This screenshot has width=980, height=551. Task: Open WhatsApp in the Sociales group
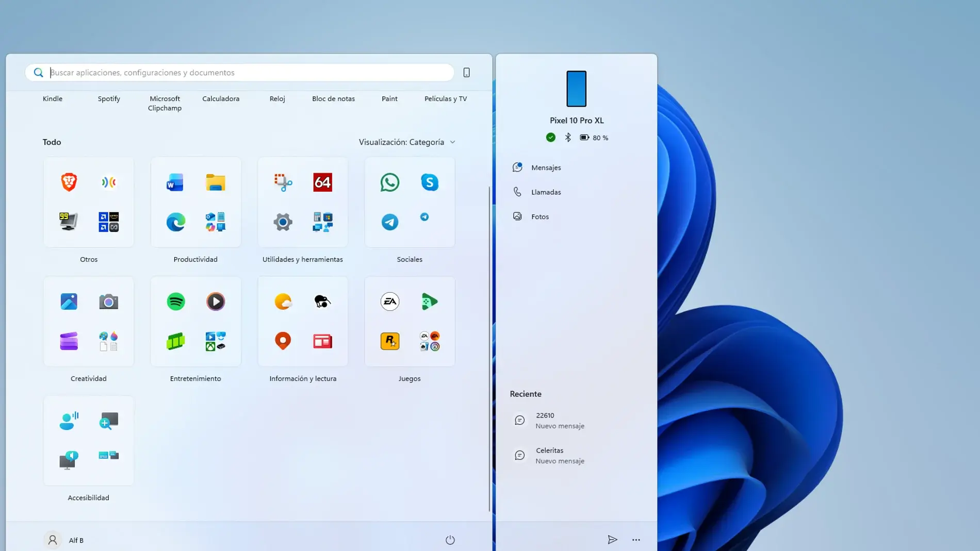(389, 182)
